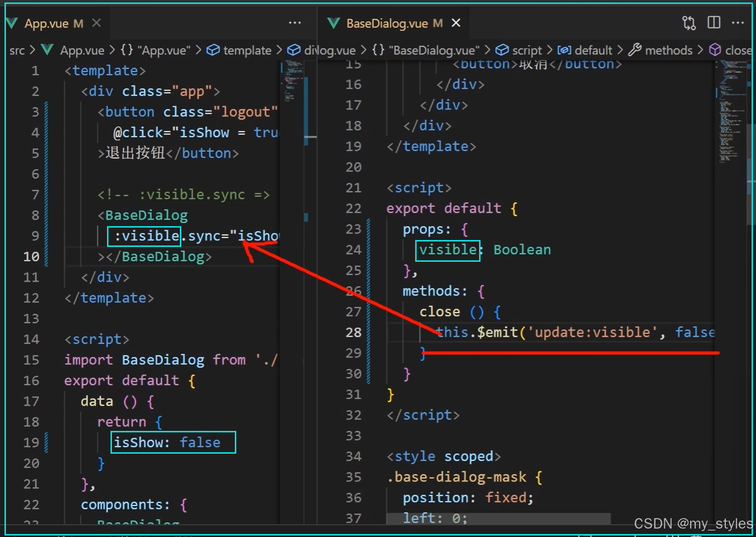Click 'export default {' on line 22 of BaseDialog.vue
This screenshot has height=537, width=756.
click(452, 208)
